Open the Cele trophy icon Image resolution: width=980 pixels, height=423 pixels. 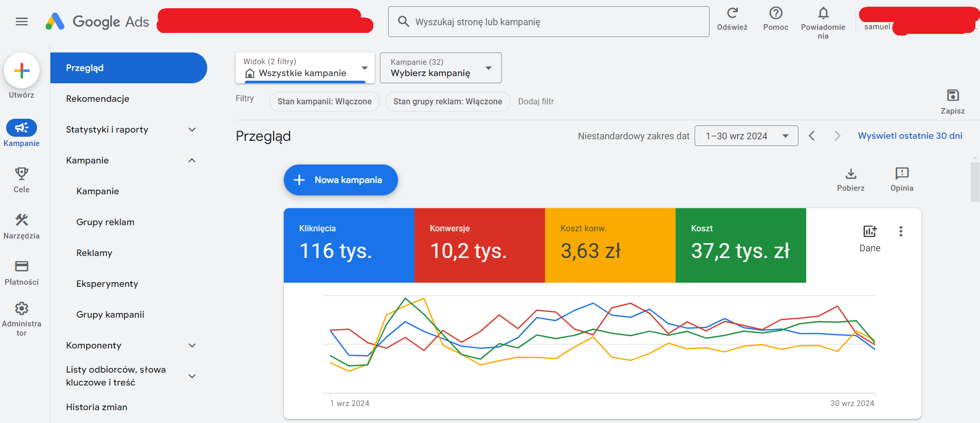(x=22, y=174)
